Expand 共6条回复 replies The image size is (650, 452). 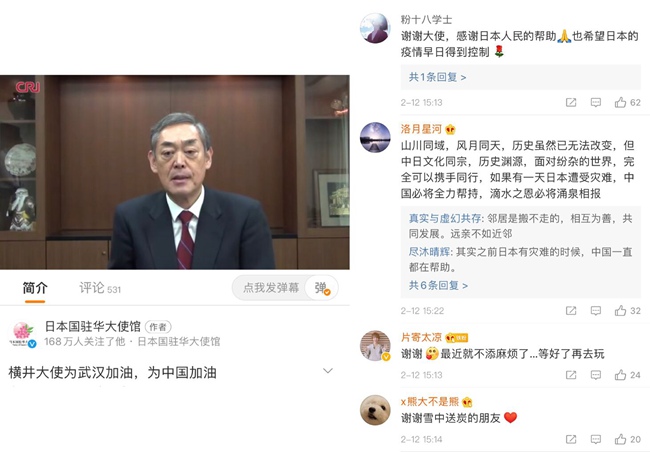(x=438, y=285)
